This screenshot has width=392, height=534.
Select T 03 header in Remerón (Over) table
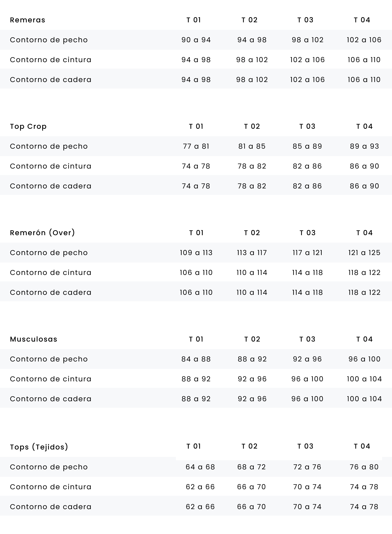307,233
